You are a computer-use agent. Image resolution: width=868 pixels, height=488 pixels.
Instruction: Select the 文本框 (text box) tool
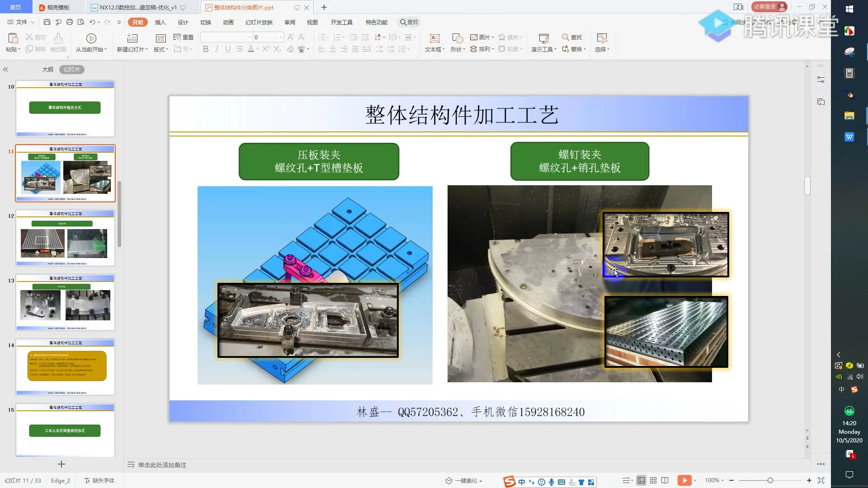click(x=434, y=42)
